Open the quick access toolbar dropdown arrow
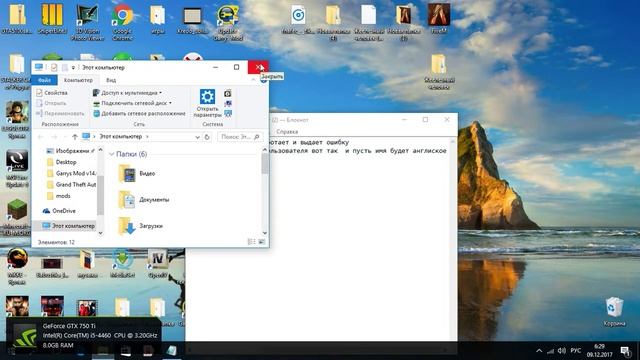The height and width of the screenshot is (360, 640). [x=73, y=67]
